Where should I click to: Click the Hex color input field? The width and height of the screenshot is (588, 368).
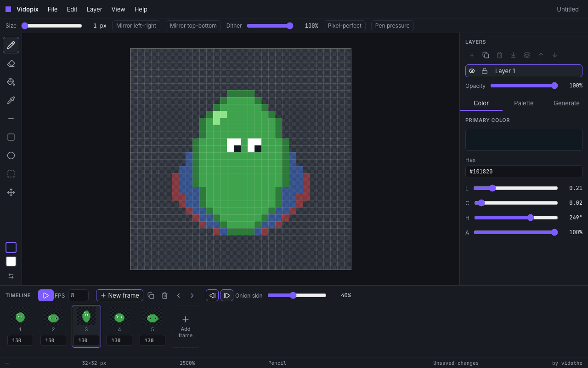tap(524, 172)
